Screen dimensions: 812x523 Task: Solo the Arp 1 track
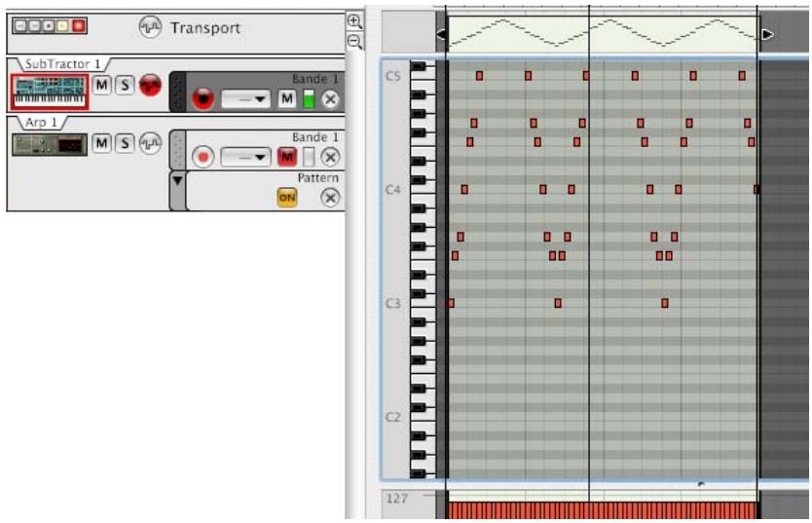(x=125, y=143)
